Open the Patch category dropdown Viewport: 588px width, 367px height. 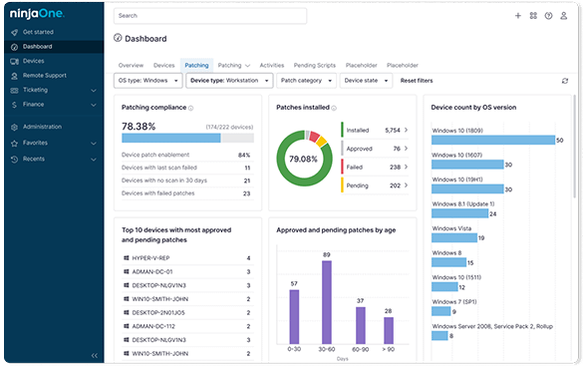point(306,81)
